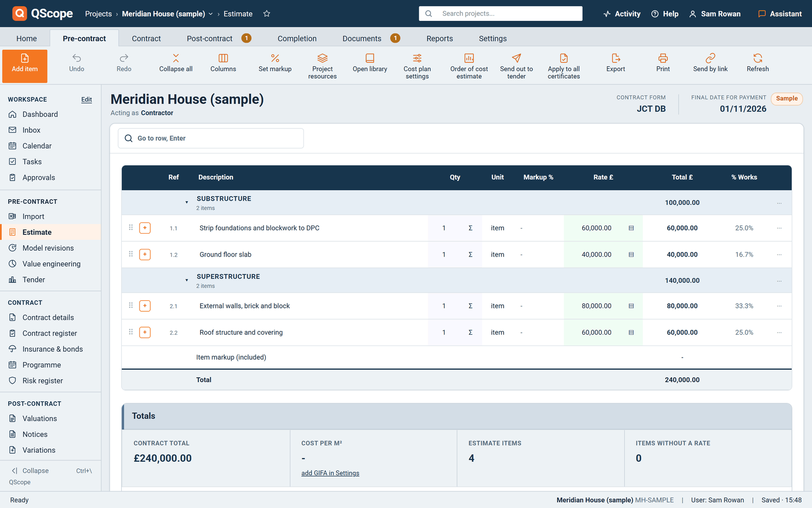
Task: Open Value engineering in sidebar
Action: [51, 264]
